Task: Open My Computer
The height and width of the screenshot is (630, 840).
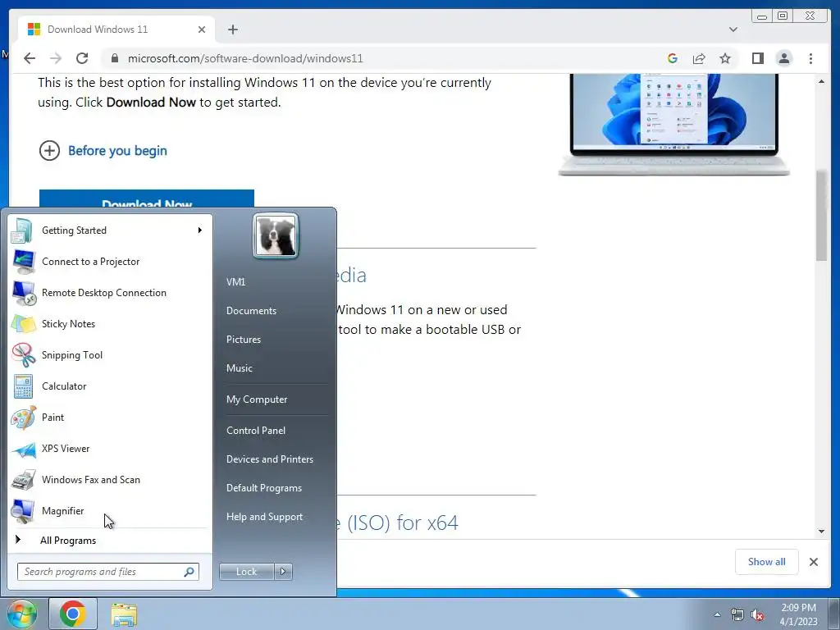Action: [x=257, y=399]
